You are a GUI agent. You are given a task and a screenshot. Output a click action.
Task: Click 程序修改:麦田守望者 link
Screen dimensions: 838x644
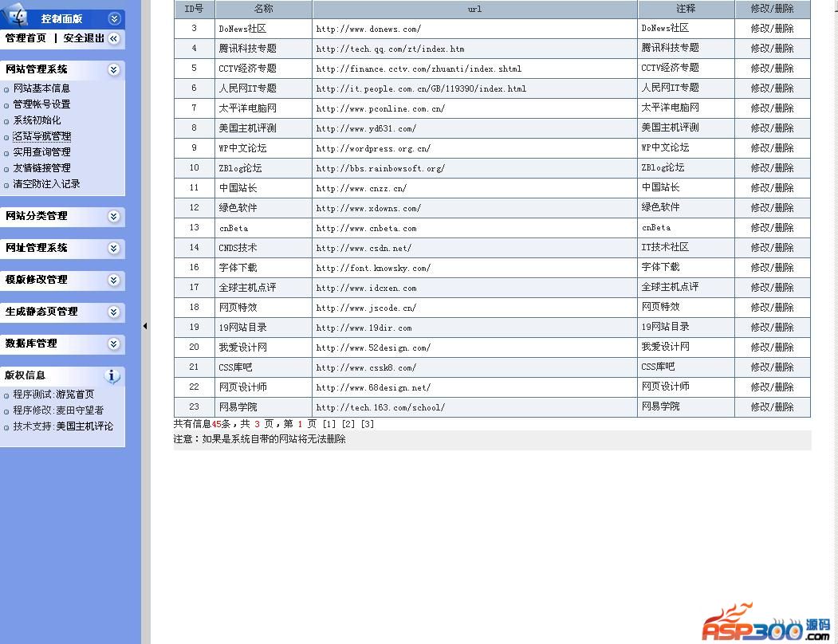click(x=57, y=410)
